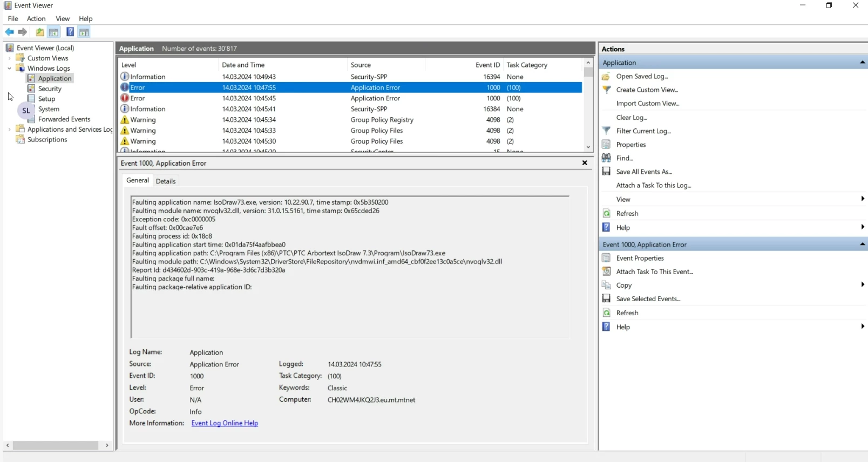Open the View submenu arrow in Actions
Viewport: 868px width, 462px height.
pos(863,199)
